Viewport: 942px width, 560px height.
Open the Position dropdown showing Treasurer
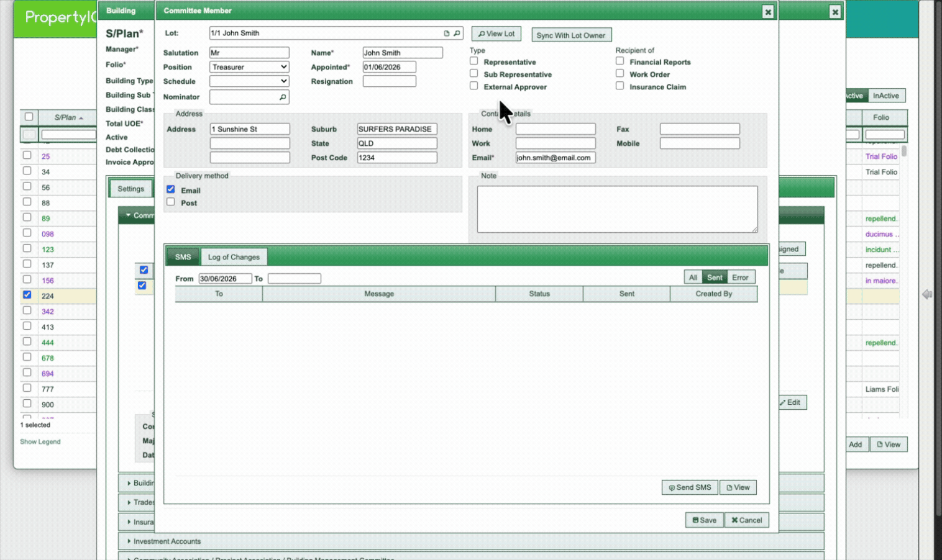[x=249, y=67]
